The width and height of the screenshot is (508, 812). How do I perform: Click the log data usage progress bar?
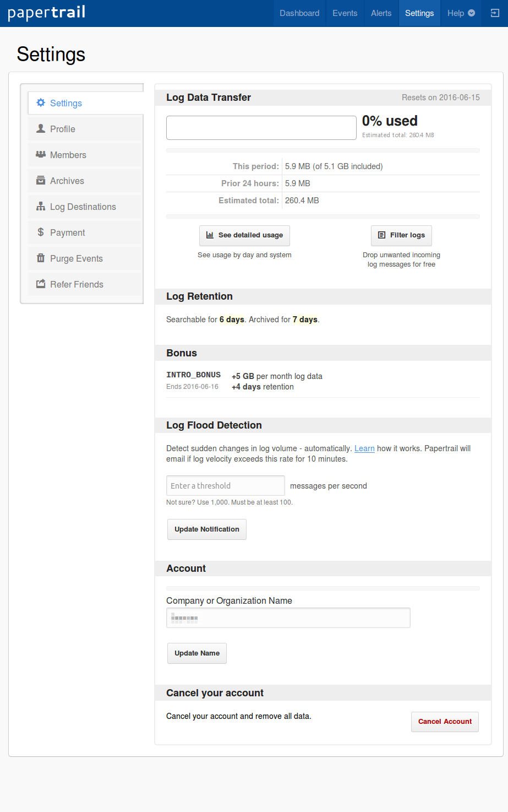pyautogui.click(x=261, y=128)
